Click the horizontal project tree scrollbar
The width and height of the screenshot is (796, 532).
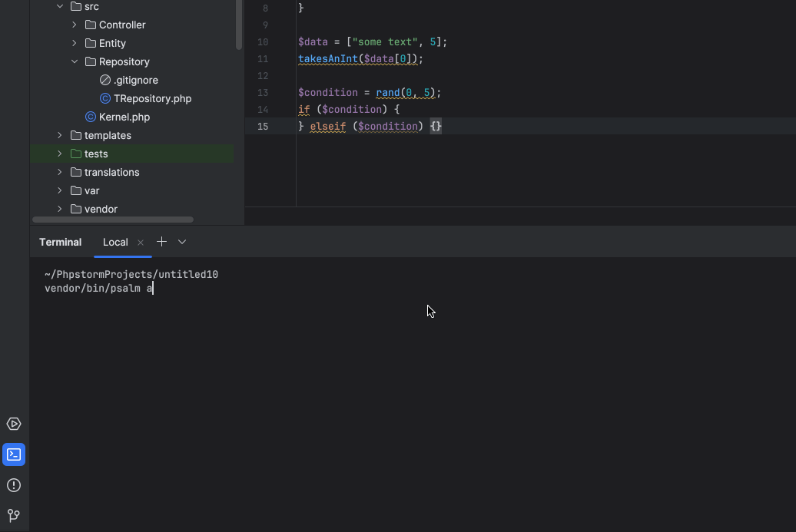113,220
